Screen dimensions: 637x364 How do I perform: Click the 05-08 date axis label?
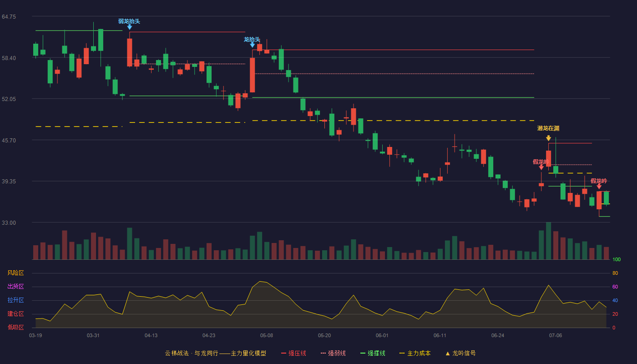tap(267, 335)
